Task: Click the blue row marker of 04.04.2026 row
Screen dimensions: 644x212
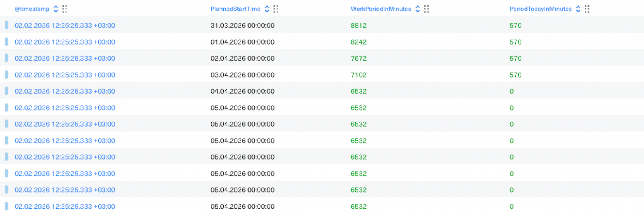Action: (x=7, y=91)
